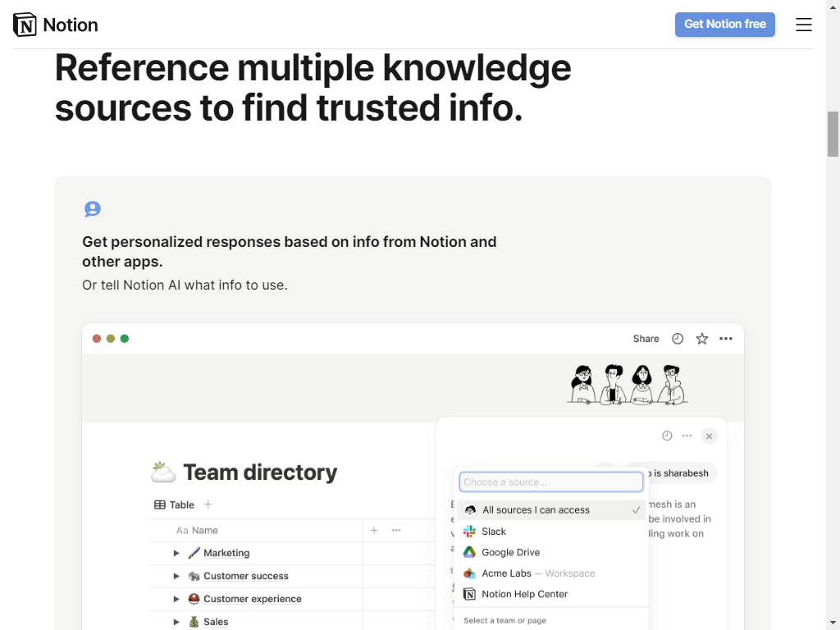Viewport: 840px width, 630px height.
Task: Favorite the page with the star icon
Action: pos(702,339)
